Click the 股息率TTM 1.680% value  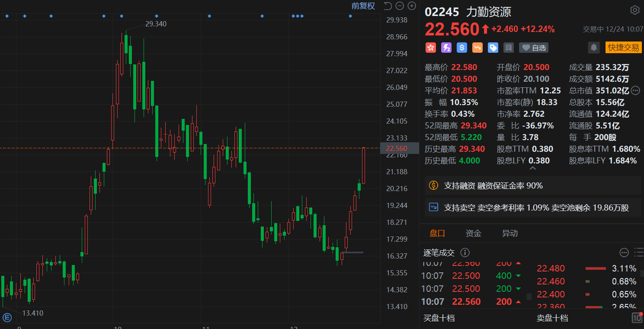626,149
